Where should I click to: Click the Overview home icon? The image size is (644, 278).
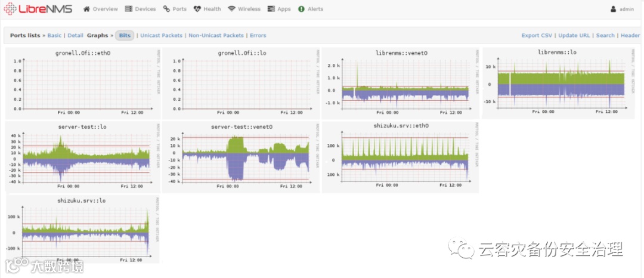pos(86,8)
